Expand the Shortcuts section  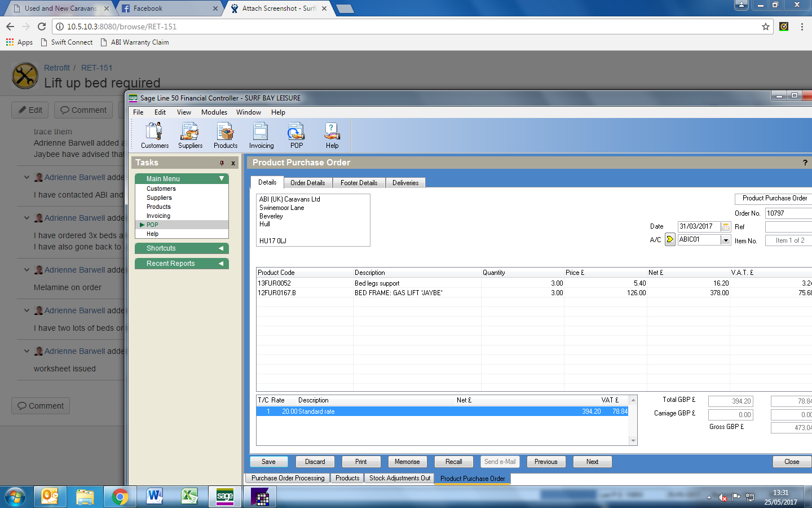pyautogui.click(x=221, y=248)
